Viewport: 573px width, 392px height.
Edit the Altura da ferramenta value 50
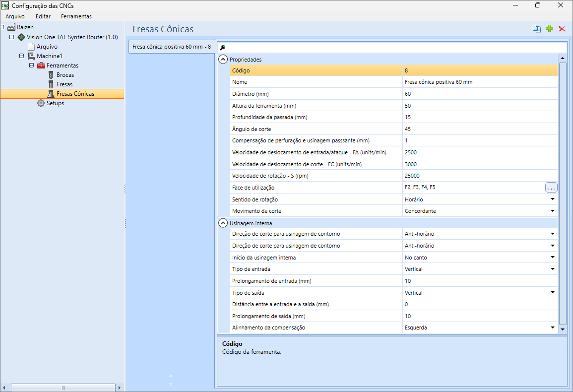point(480,106)
